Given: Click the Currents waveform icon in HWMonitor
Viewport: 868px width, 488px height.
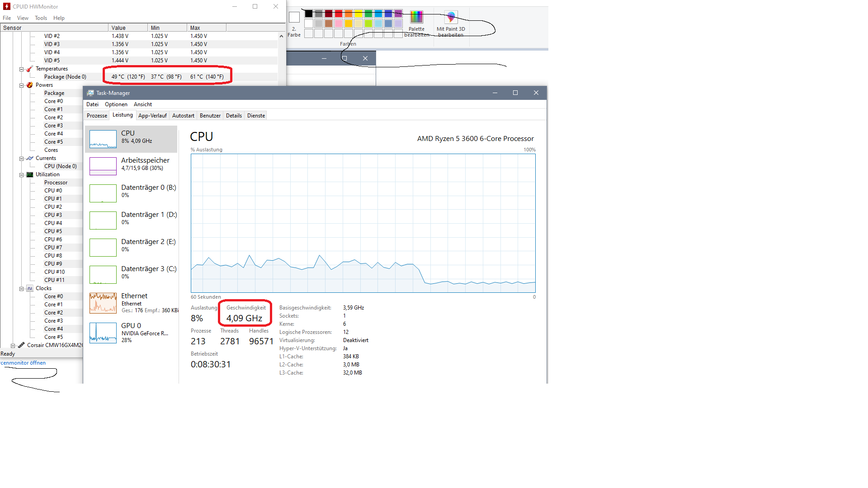Looking at the screenshot, I should tap(29, 158).
